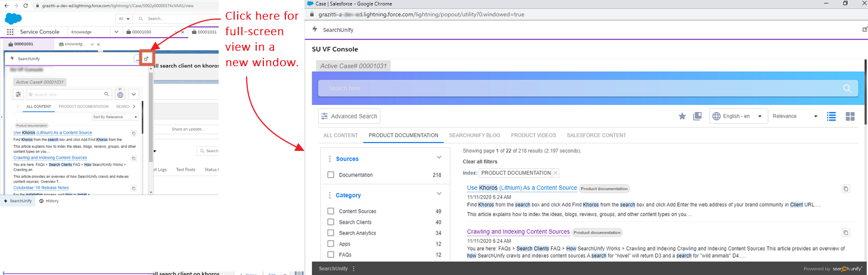Click the large 'Search here' input field
This screenshot has height=275, width=868.
tap(578, 88)
